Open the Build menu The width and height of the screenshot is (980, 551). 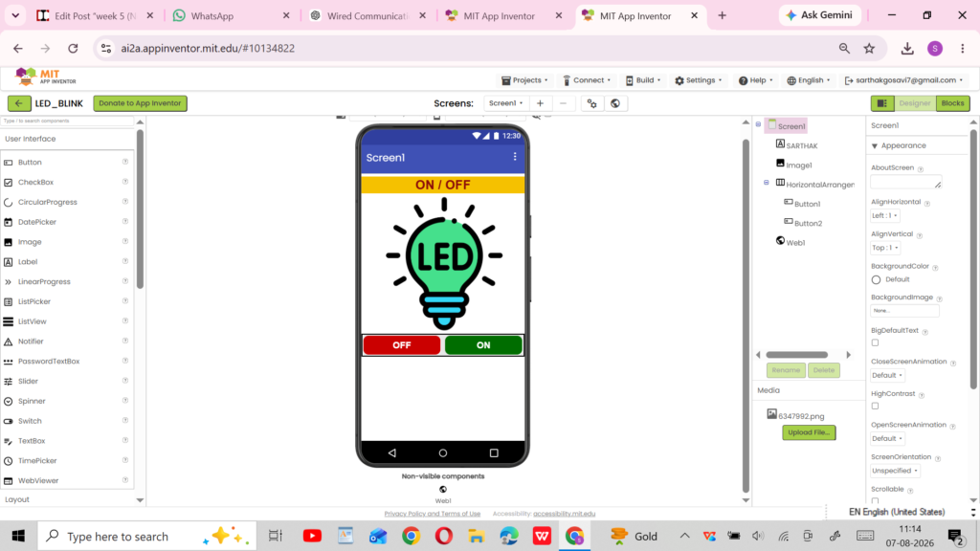[643, 80]
